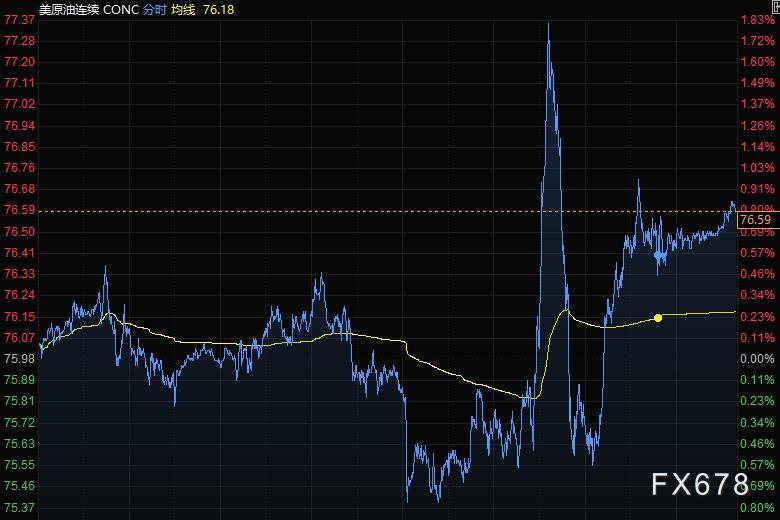Click the 76.76 price axis label

tap(19, 168)
